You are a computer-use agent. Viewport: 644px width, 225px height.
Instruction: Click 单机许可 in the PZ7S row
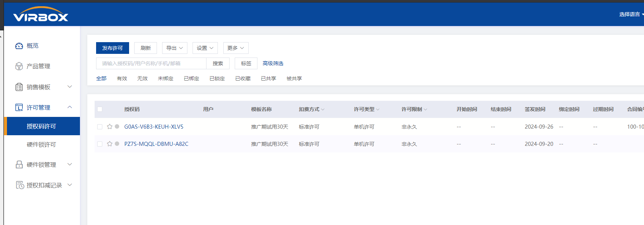(364, 144)
